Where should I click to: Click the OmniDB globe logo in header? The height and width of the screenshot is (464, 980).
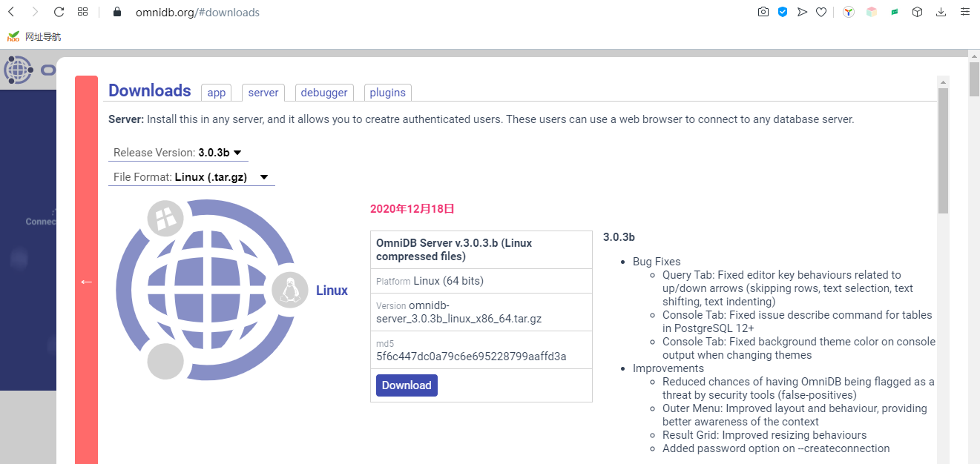(18, 70)
